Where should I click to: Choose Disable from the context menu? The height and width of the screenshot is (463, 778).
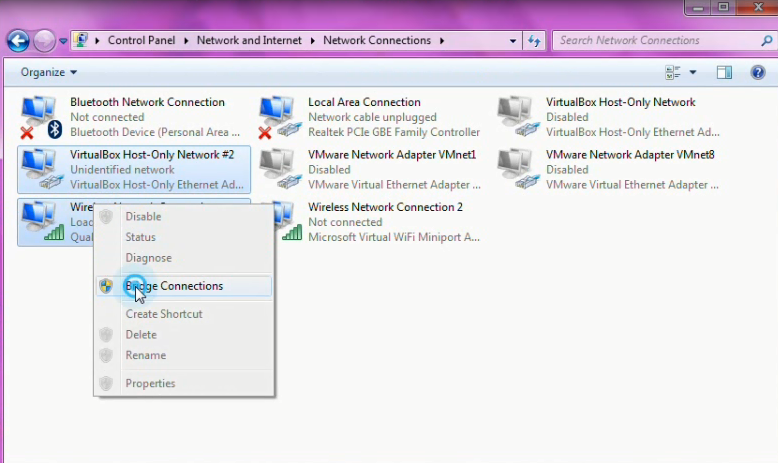coord(184,216)
